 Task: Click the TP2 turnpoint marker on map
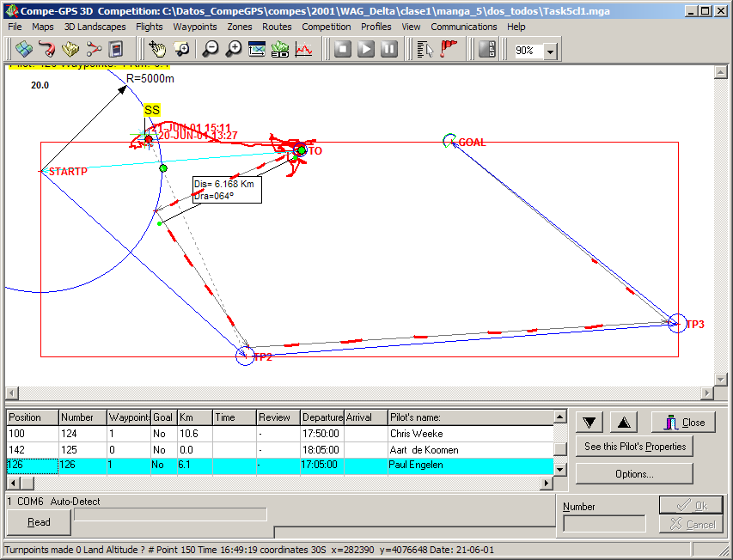245,356
